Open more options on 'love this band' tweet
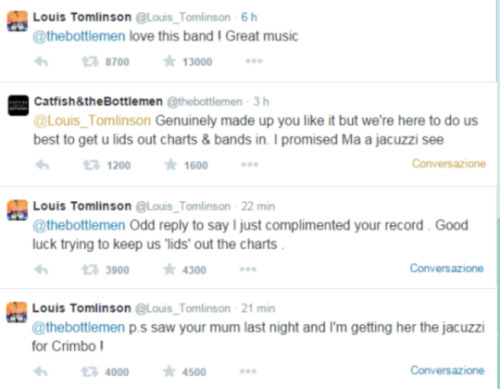The height and width of the screenshot is (389, 500). point(254,61)
